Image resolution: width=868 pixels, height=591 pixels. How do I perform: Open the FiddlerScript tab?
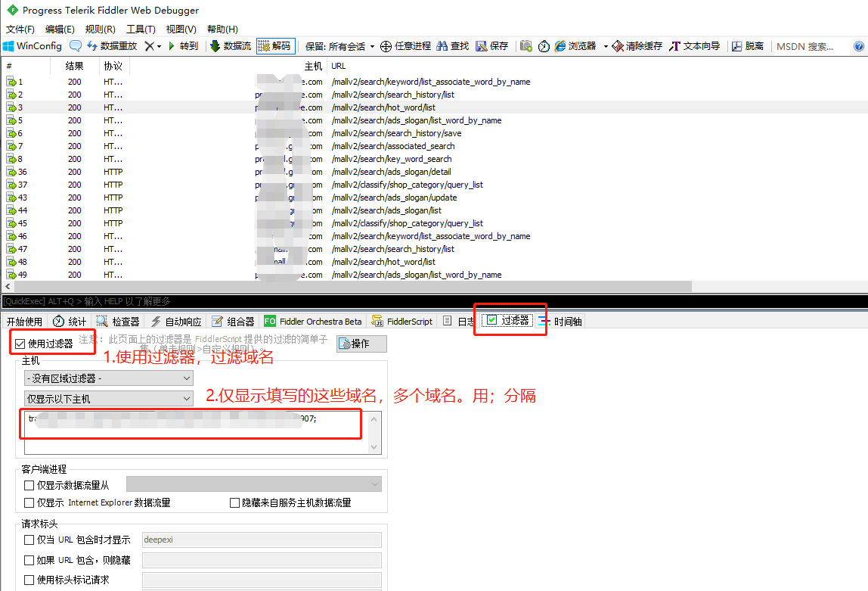(x=402, y=322)
